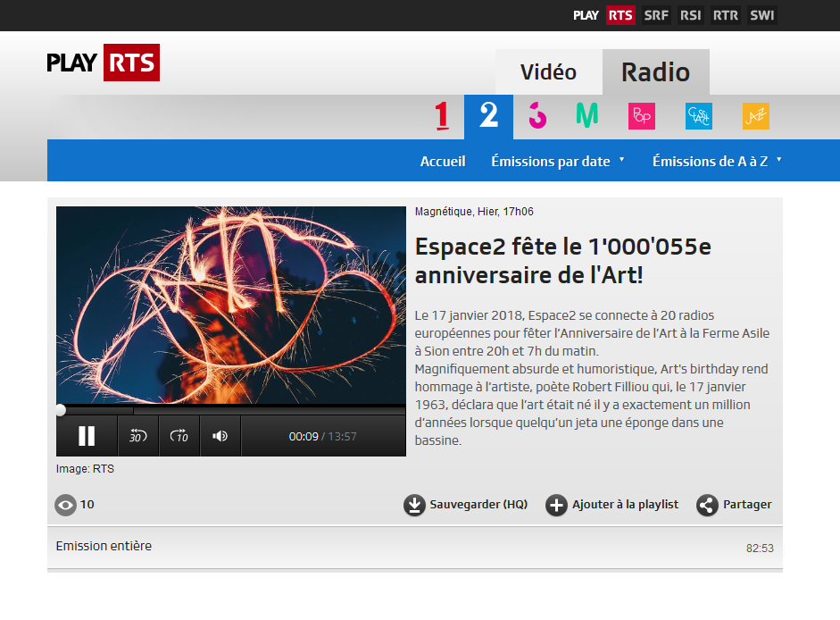
Task: Click the elapsed time 00:09 display
Action: [304, 437]
